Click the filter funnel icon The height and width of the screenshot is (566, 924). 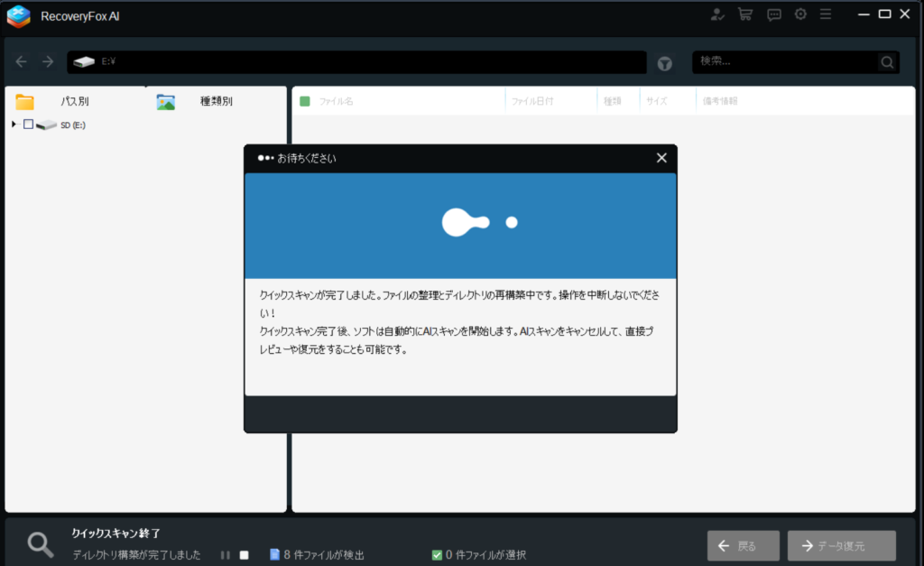665,63
